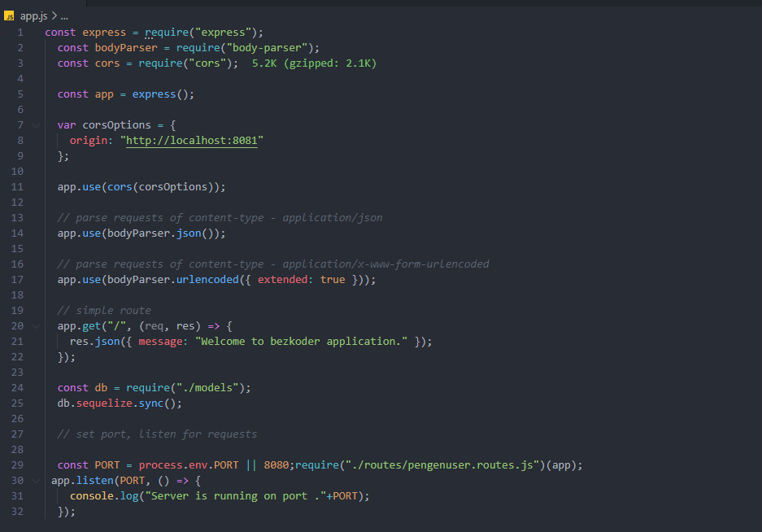Click line number 17 in gutter
Viewport: 762px width, 532px height.
[17, 280]
